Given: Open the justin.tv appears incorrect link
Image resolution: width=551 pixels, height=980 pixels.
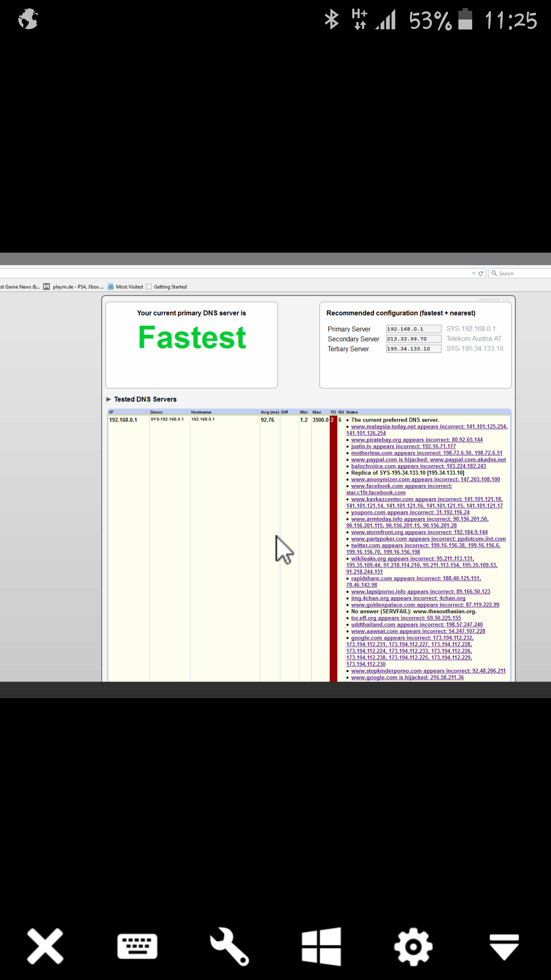Looking at the screenshot, I should (x=403, y=446).
